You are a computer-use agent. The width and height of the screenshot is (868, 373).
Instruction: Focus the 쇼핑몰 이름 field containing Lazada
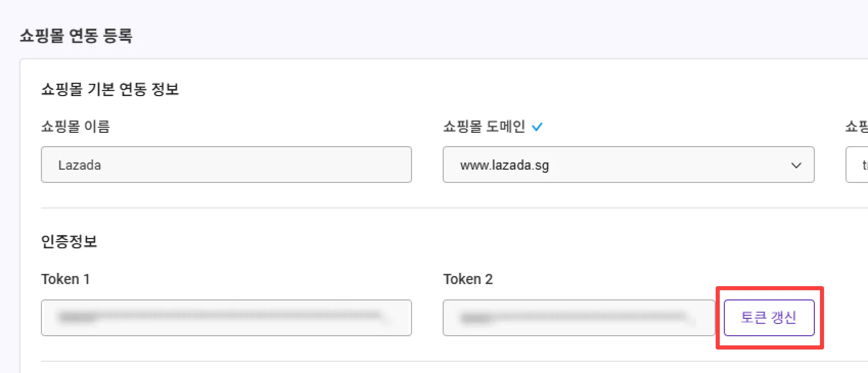pos(226,165)
